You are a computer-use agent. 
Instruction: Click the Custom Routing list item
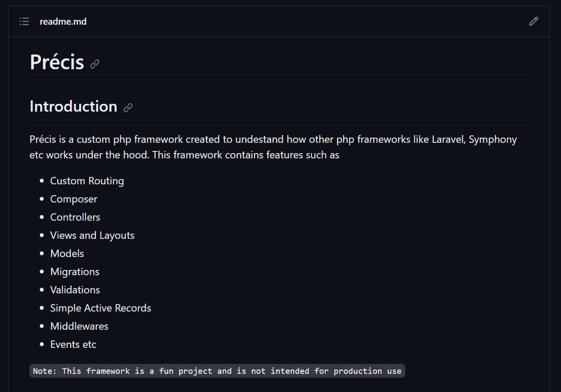87,181
